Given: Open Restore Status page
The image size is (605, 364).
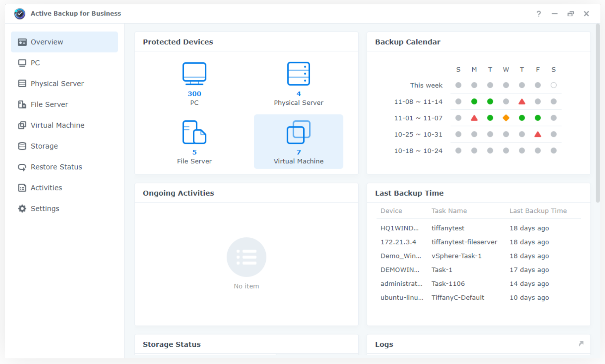Looking at the screenshot, I should tap(64, 167).
